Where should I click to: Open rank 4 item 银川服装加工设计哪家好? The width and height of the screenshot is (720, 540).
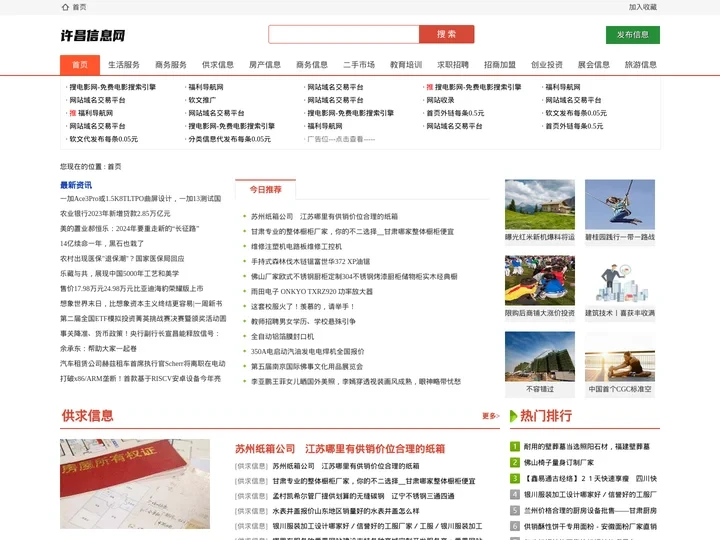click(x=590, y=495)
